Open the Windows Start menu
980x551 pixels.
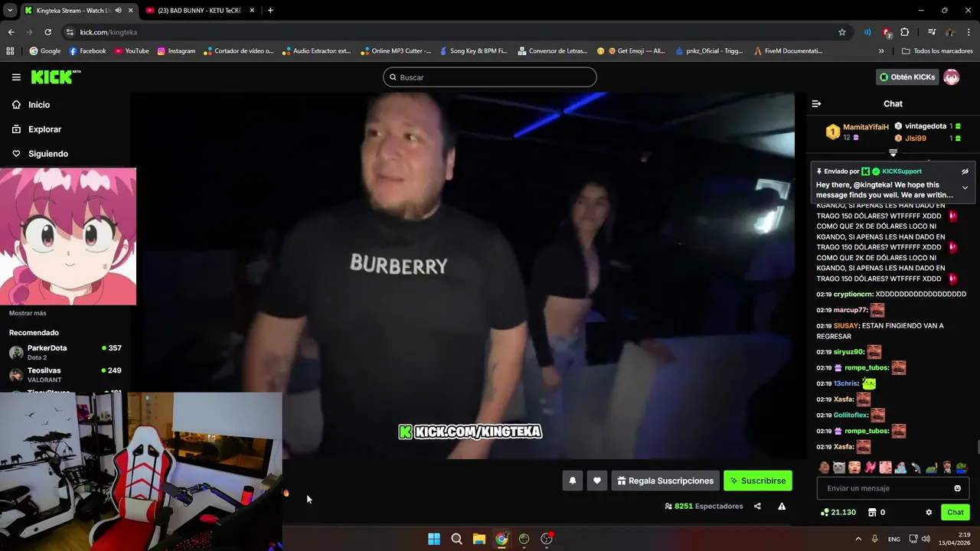pos(434,539)
